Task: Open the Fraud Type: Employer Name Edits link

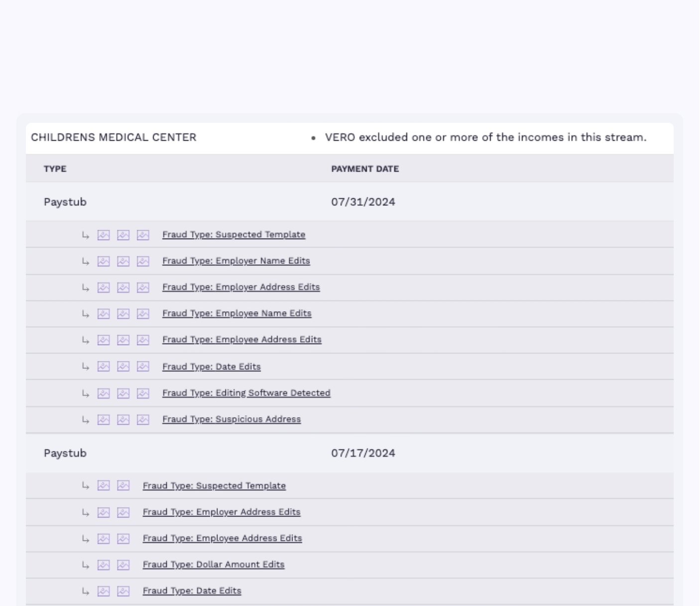Action: (x=236, y=261)
